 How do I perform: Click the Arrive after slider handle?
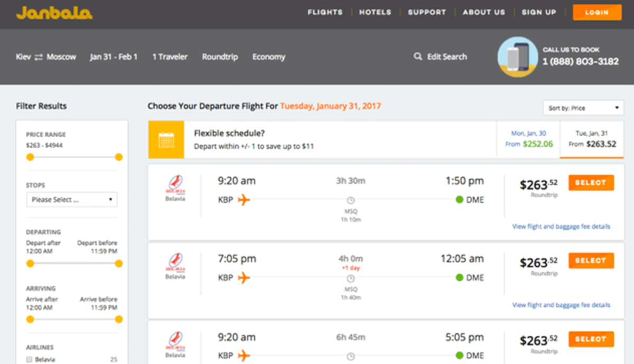[x=30, y=319]
